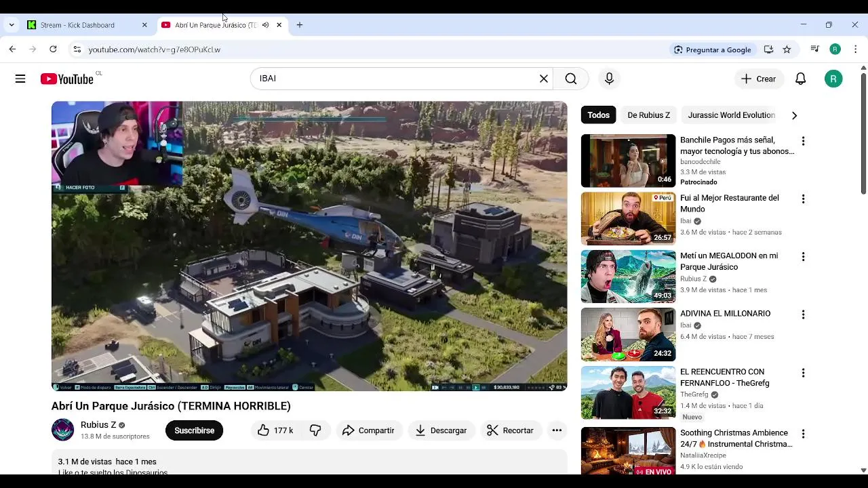The image size is (868, 488).
Task: Open the notifications bell
Action: (x=800, y=79)
